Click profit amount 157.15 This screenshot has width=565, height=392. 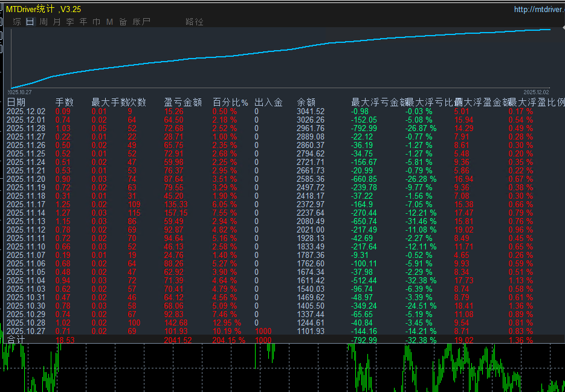click(176, 213)
